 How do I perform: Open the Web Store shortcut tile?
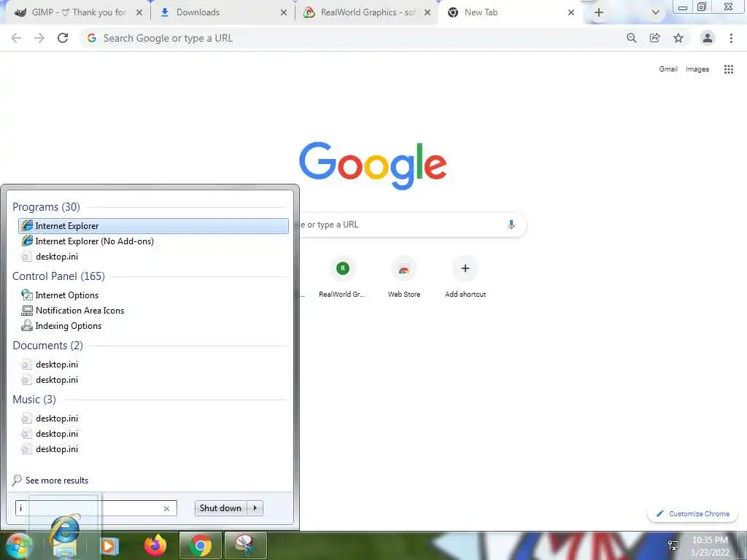(404, 278)
